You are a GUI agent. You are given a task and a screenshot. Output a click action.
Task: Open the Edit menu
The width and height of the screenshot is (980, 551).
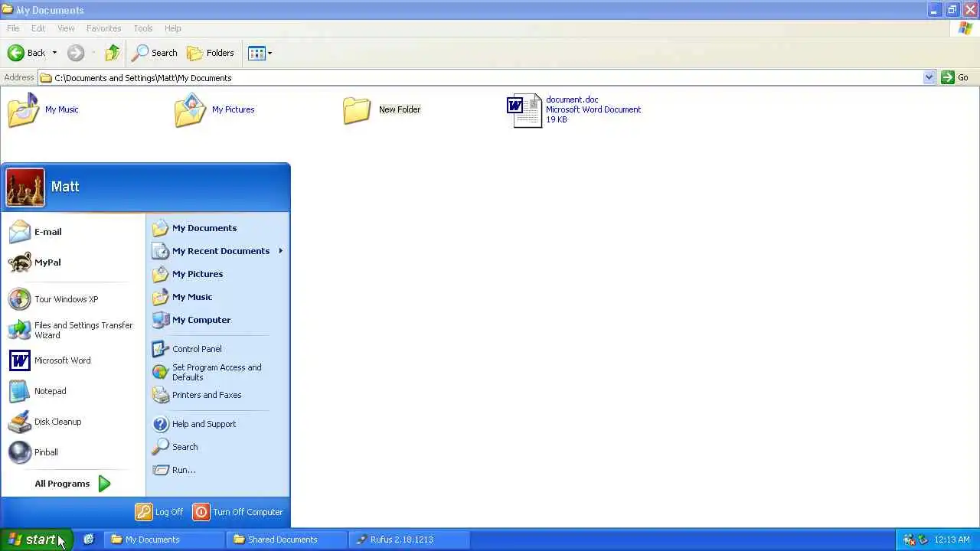coord(38,28)
